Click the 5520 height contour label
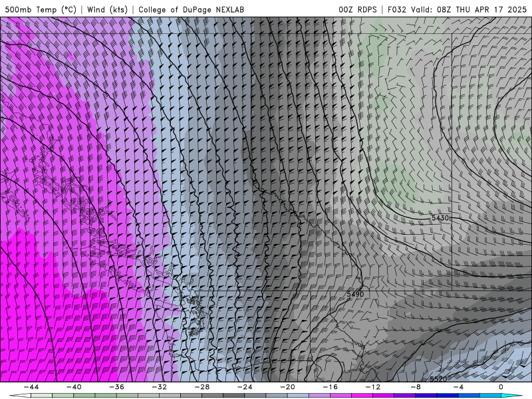The height and width of the screenshot is (399, 532). 438,378
